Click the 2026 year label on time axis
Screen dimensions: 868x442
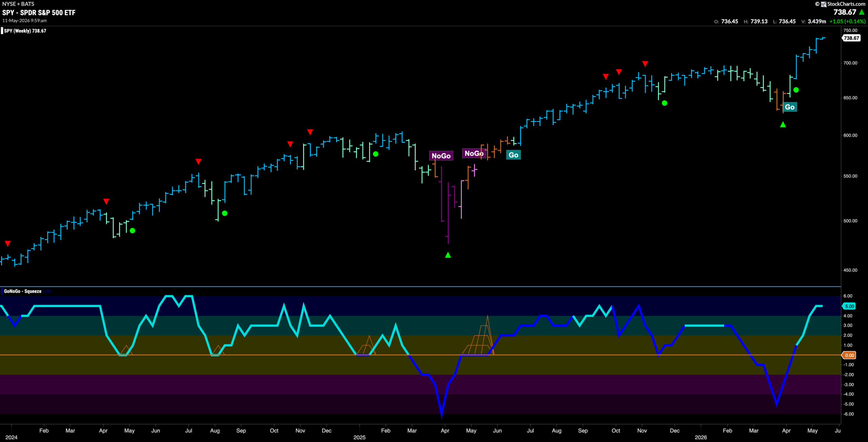(x=701, y=437)
